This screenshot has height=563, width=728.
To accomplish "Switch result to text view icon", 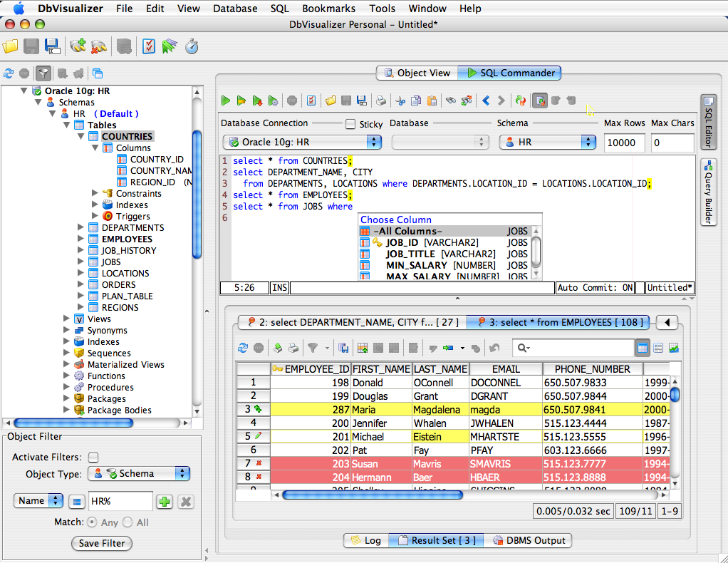I will (658, 348).
